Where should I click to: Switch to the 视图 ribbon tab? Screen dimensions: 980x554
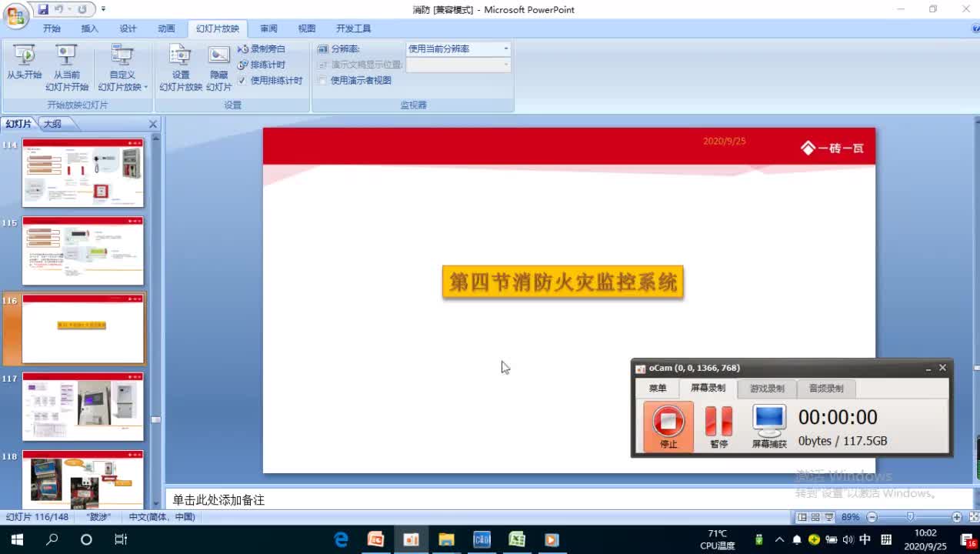click(x=307, y=28)
